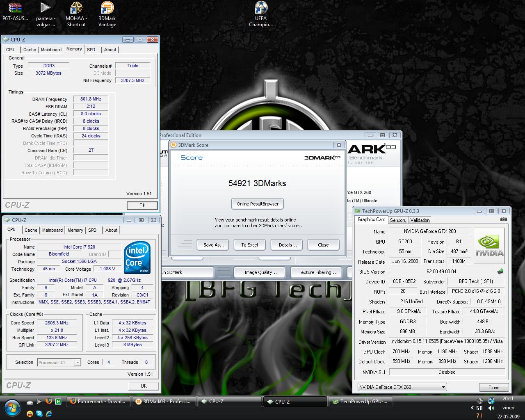
Task: Click the temperature readout 50 in tray
Action: (x=479, y=408)
